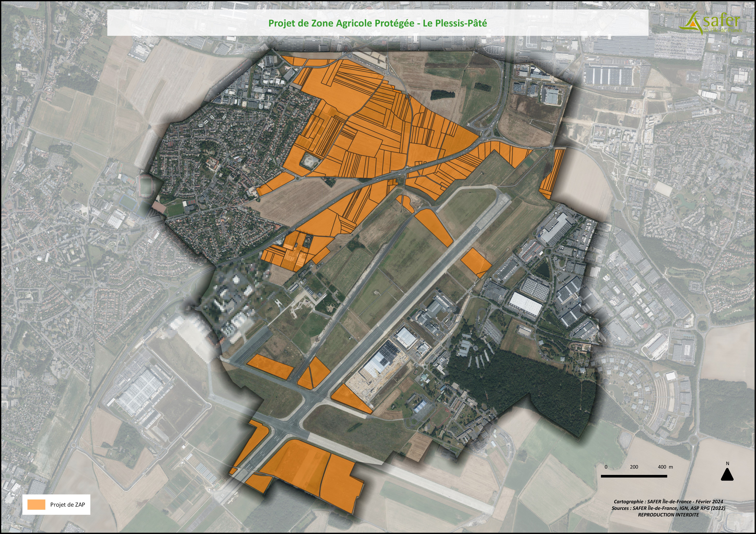Click the small dark woodland patch in the northern fields
Image resolution: width=756 pixels, height=534 pixels.
click(442, 95)
